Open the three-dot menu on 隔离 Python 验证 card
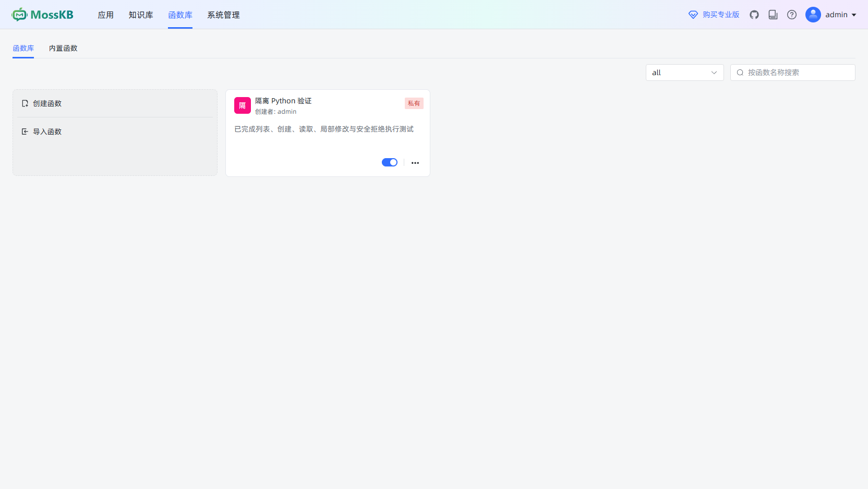 (415, 163)
